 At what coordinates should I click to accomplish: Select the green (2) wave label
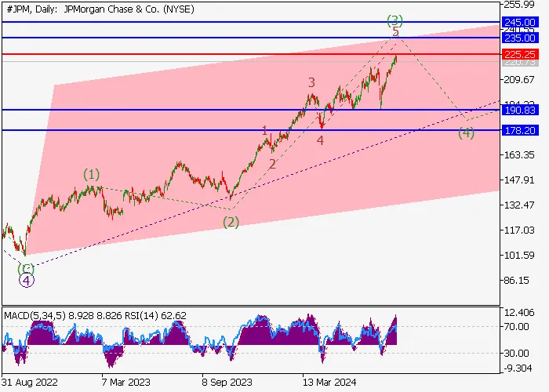[x=231, y=222]
